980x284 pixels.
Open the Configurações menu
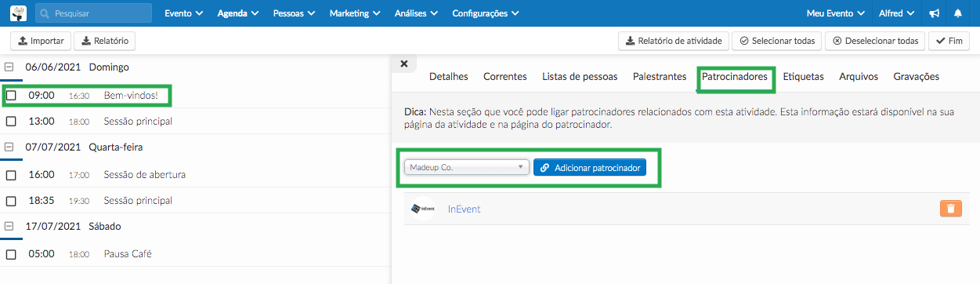click(x=486, y=13)
